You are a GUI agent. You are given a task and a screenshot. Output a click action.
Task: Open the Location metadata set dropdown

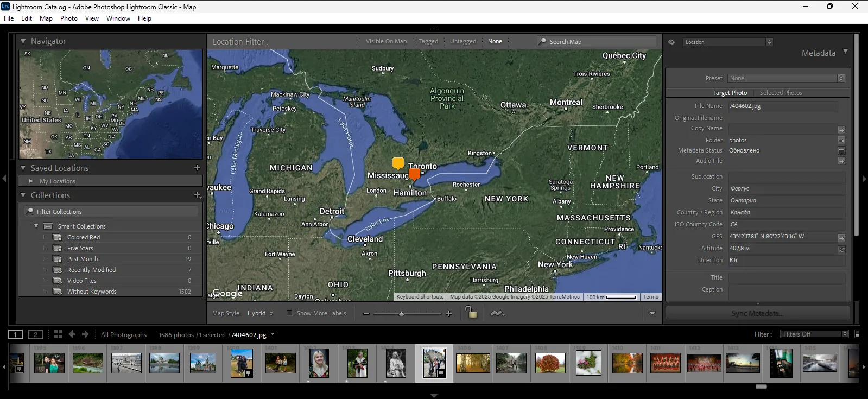tap(727, 42)
